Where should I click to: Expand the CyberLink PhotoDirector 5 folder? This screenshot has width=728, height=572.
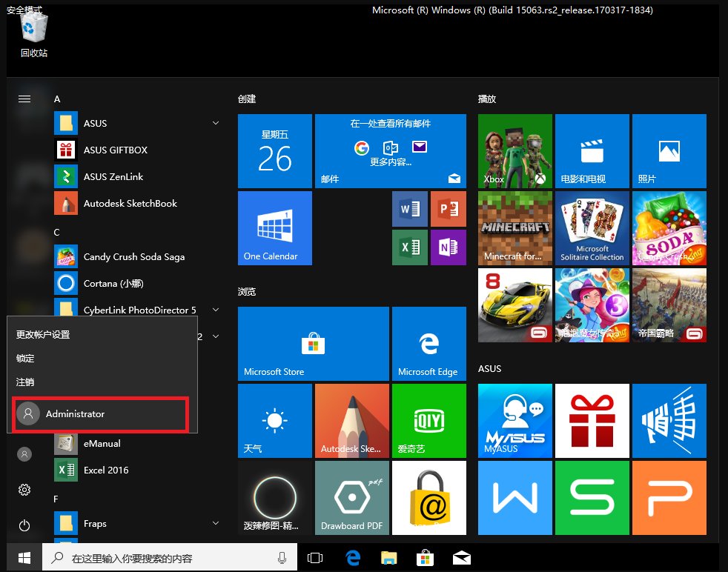(216, 310)
